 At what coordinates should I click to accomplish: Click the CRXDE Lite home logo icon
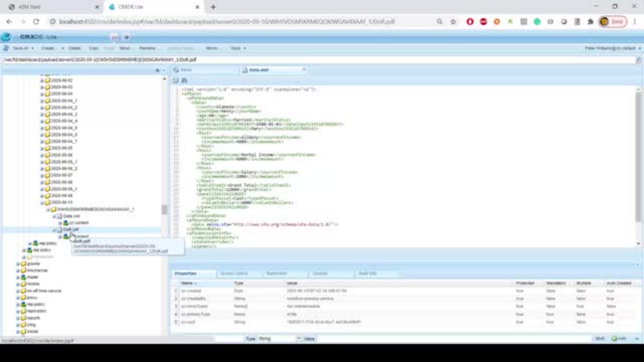point(6,37)
